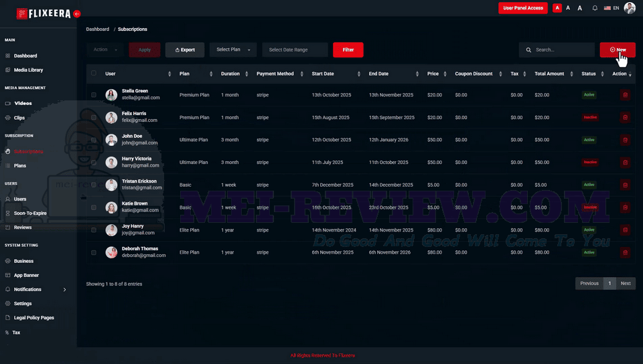
Task: Open Notifications in the sidebar
Action: (x=27, y=290)
